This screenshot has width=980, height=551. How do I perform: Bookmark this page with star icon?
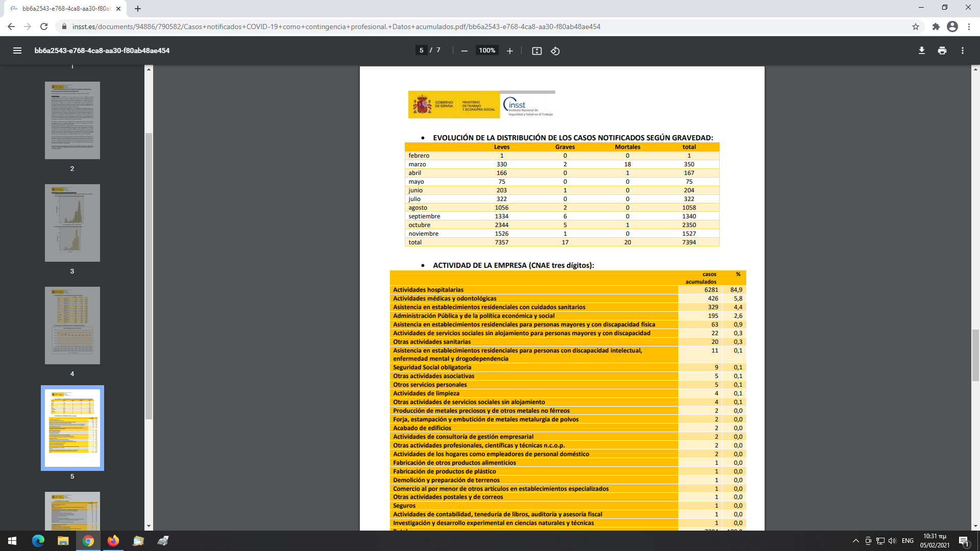click(916, 27)
